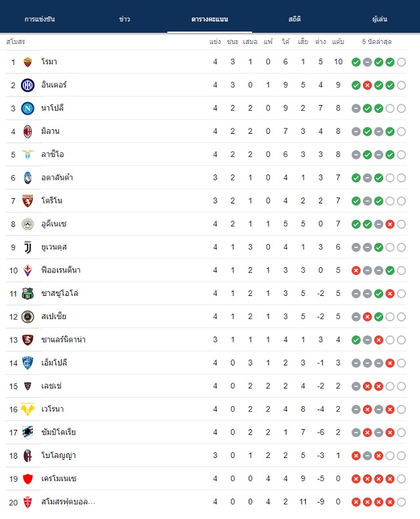The height and width of the screenshot is (519, 420).
Task: Open the ผู้เล่น tab
Action: tap(379, 19)
